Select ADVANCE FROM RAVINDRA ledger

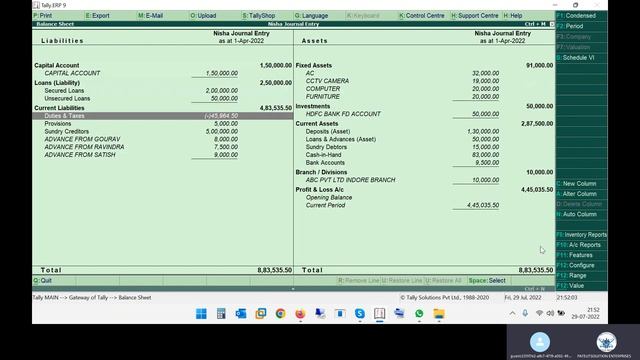(162, 147)
